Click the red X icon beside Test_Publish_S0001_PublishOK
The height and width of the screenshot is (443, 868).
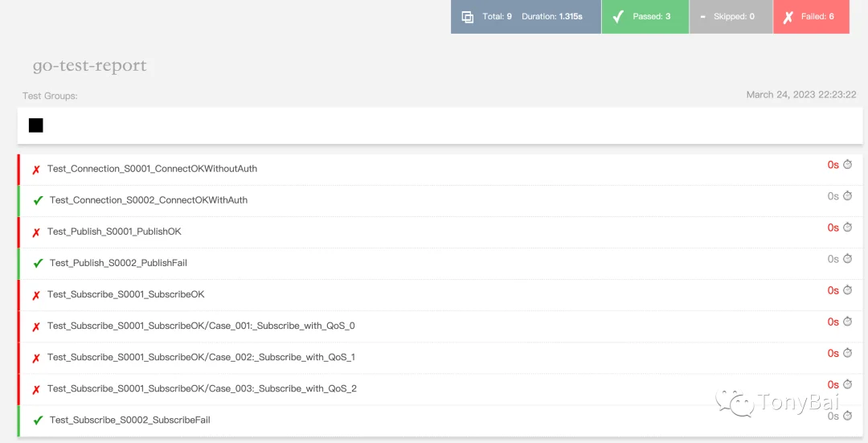click(x=36, y=232)
